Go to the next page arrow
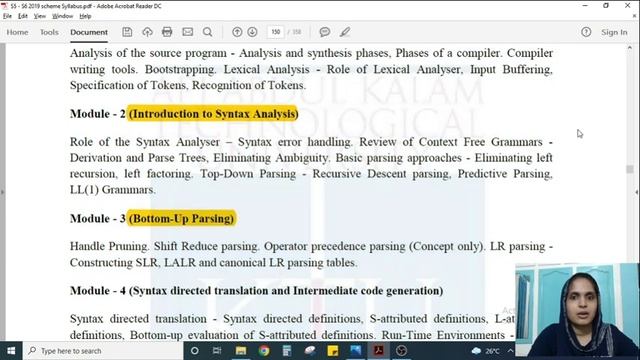The image size is (640, 360). tap(252, 32)
